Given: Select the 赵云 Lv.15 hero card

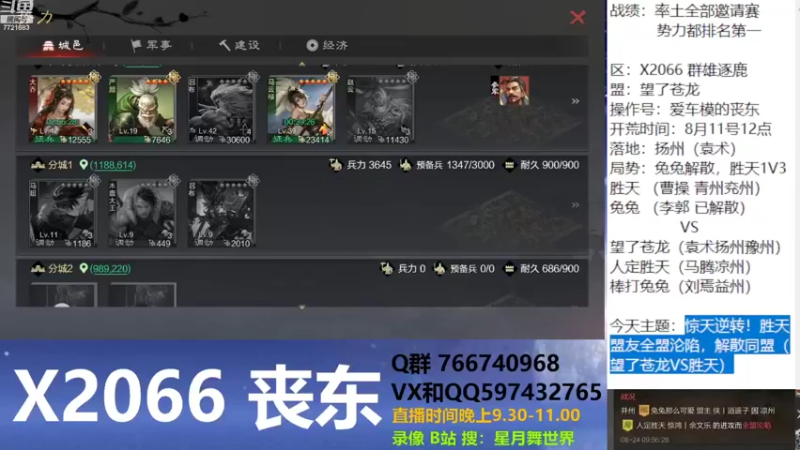Looking at the screenshot, I should tap(381, 110).
